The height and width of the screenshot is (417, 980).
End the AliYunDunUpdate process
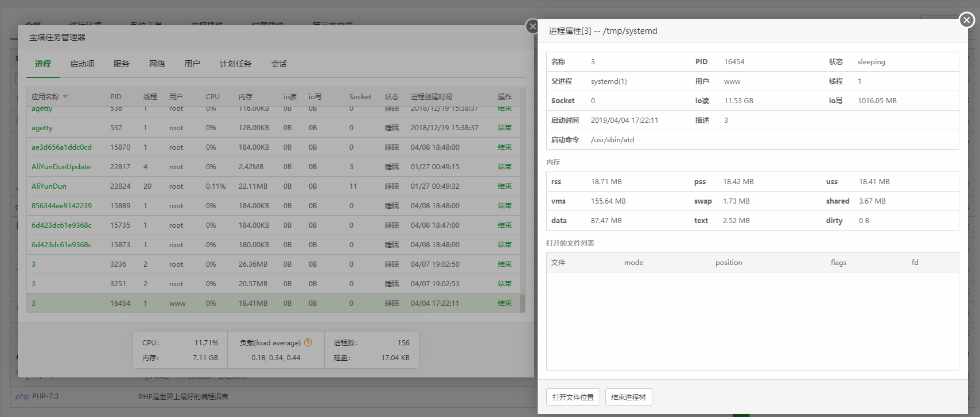[505, 166]
